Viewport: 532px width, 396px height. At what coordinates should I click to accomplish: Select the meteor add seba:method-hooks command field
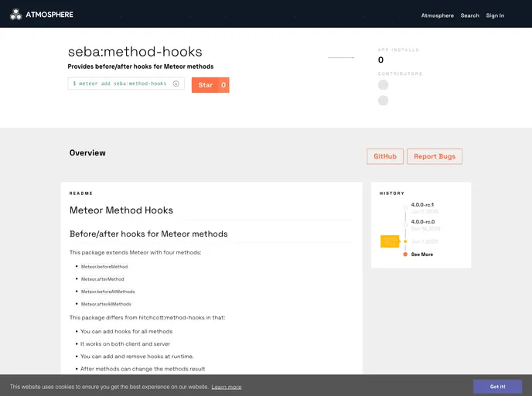[126, 84]
